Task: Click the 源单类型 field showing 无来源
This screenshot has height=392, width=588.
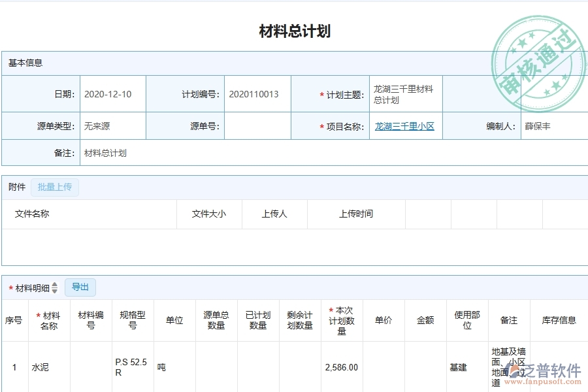Action: (x=106, y=127)
